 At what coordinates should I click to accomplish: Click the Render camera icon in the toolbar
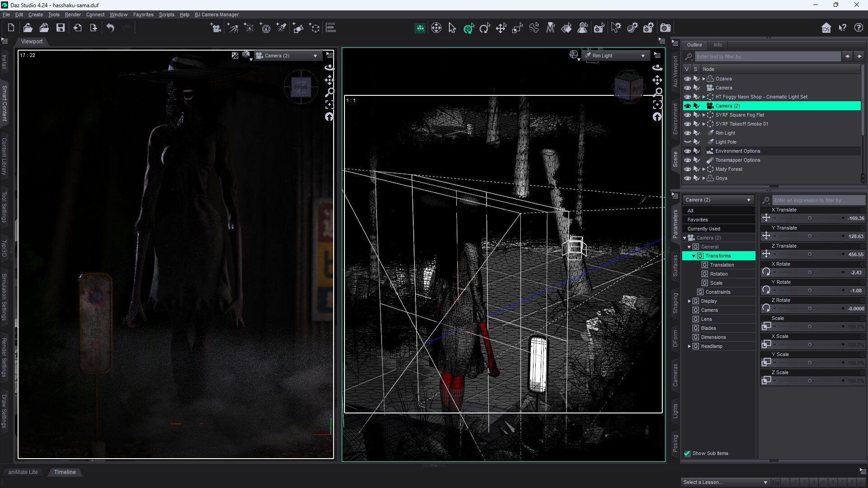point(665,28)
